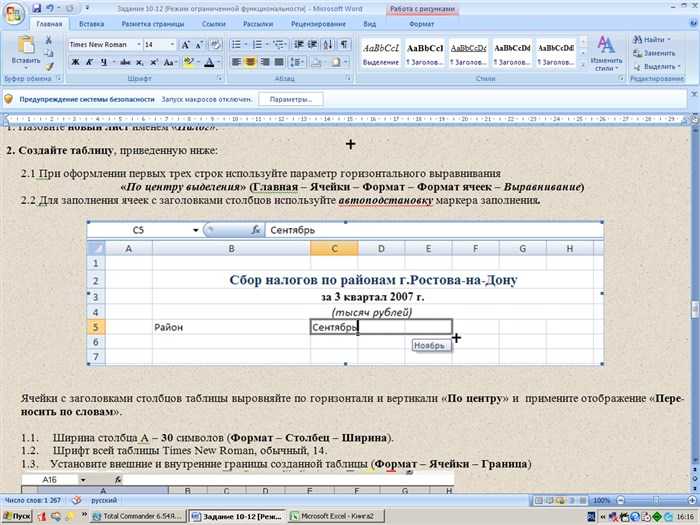Align text right
700x525 pixels.
point(265,62)
